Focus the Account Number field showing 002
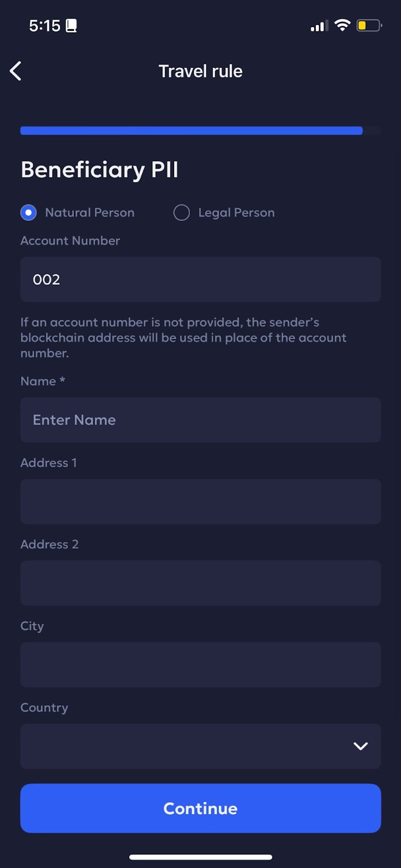The width and height of the screenshot is (401, 868). pos(201,279)
